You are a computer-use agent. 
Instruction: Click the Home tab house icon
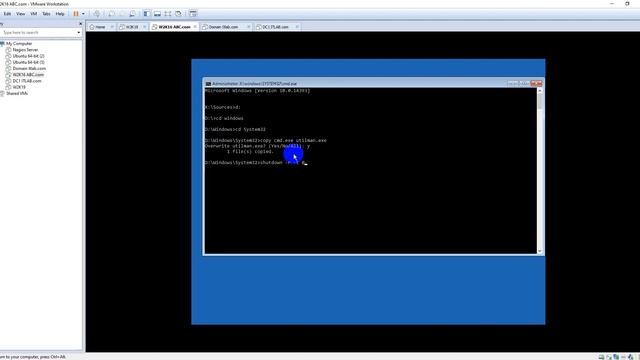[x=92, y=27]
